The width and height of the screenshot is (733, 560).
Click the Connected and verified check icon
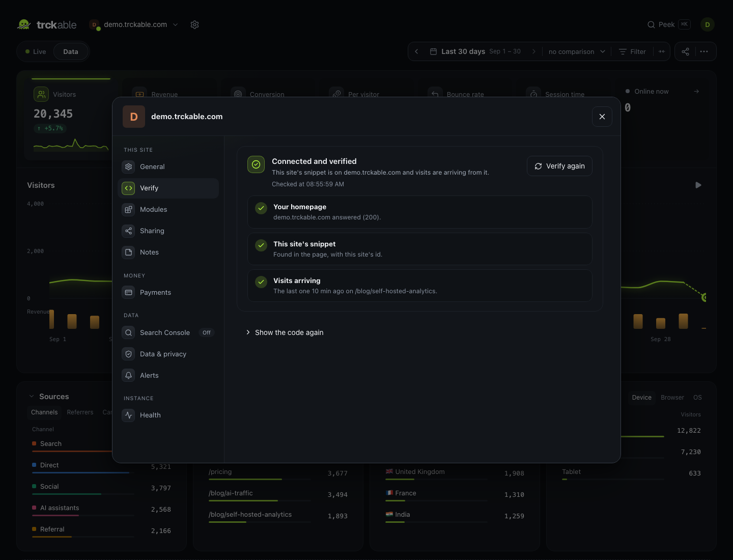tap(256, 164)
